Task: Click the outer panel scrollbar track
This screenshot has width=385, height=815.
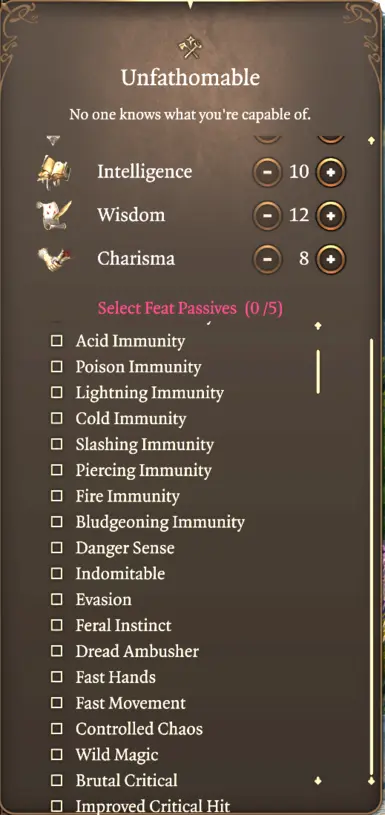Action: tap(371, 556)
